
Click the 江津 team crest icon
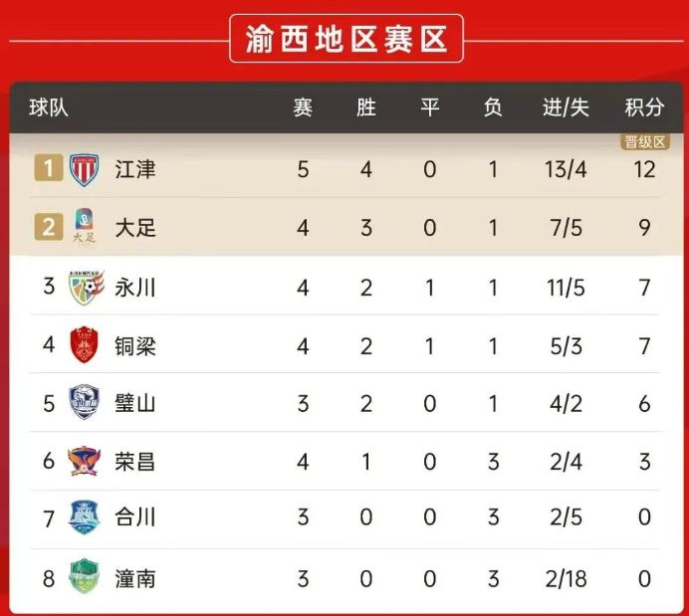(84, 169)
